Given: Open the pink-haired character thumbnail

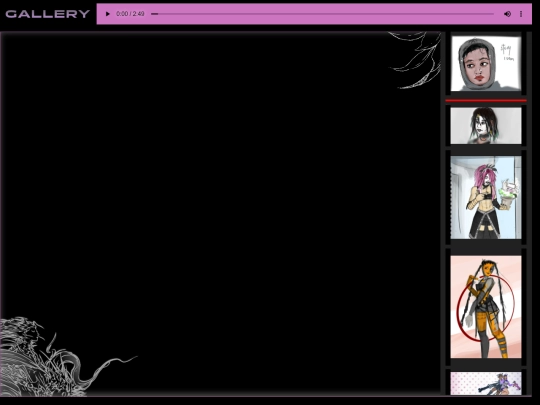Looking at the screenshot, I should [486, 197].
